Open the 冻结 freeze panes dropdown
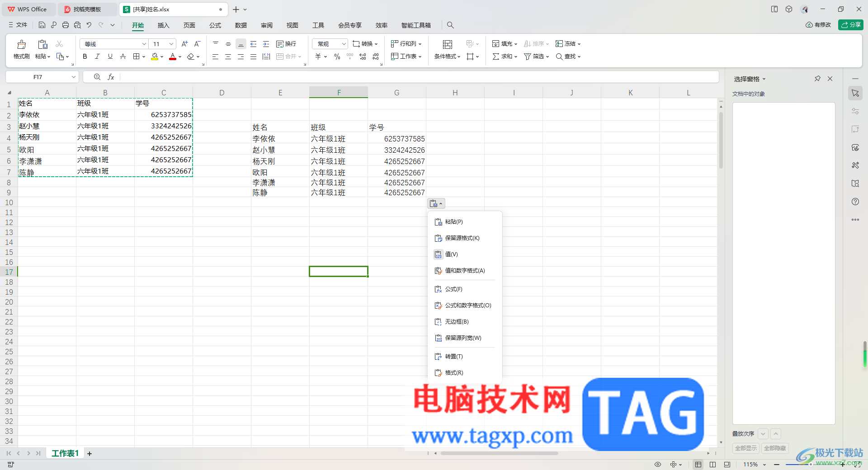Image resolution: width=868 pixels, height=470 pixels. (x=568, y=44)
